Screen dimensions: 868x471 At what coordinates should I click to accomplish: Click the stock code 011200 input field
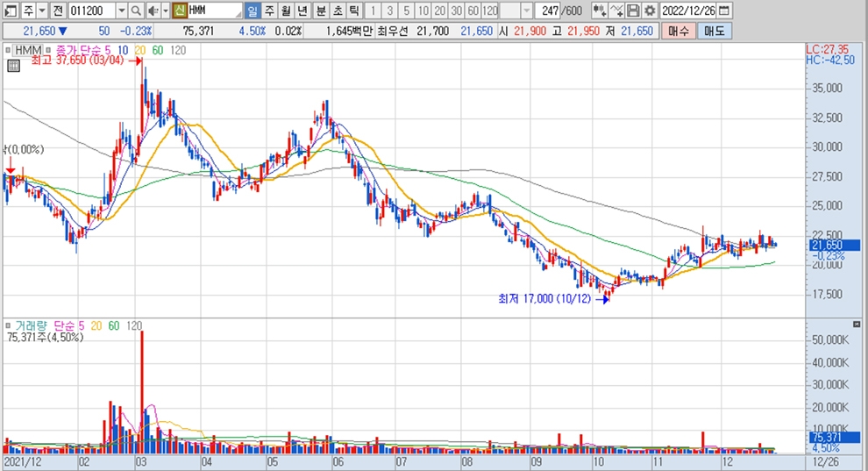[92, 10]
